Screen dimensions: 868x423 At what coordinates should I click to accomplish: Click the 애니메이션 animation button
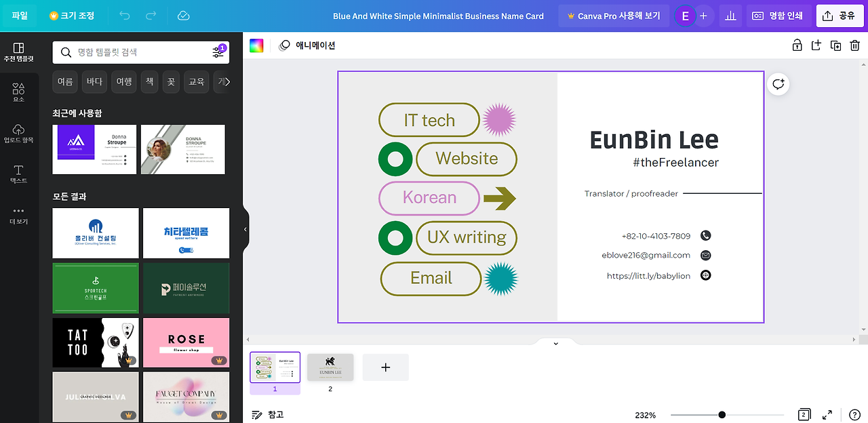(x=308, y=45)
